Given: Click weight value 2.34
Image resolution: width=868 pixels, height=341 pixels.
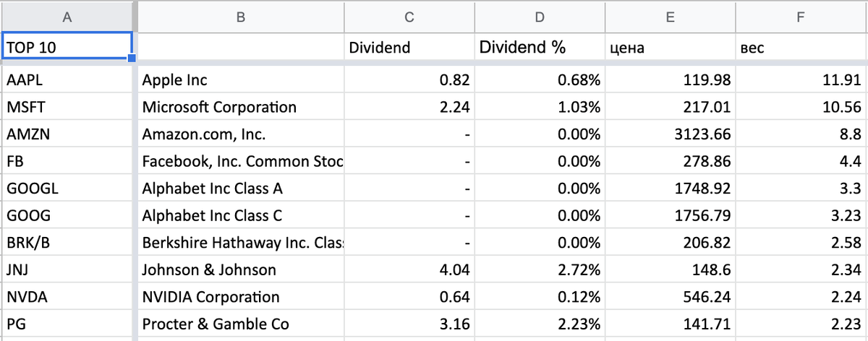Looking at the screenshot, I should [801, 269].
